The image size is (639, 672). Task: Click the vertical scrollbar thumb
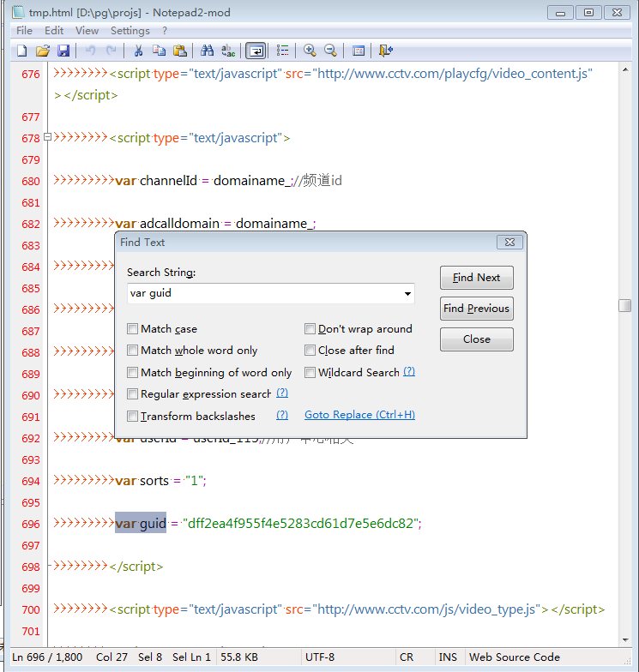pyautogui.click(x=625, y=305)
